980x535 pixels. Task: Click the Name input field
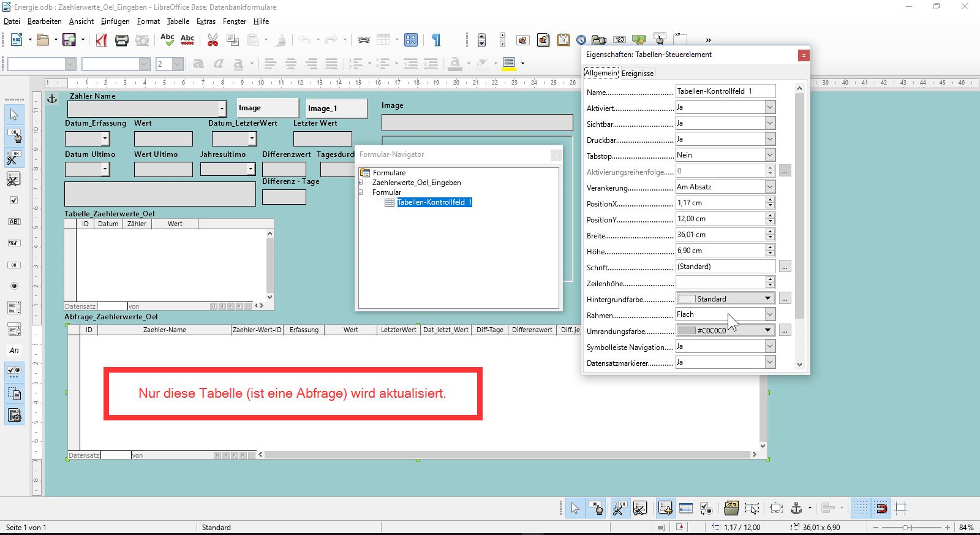pyautogui.click(x=725, y=91)
